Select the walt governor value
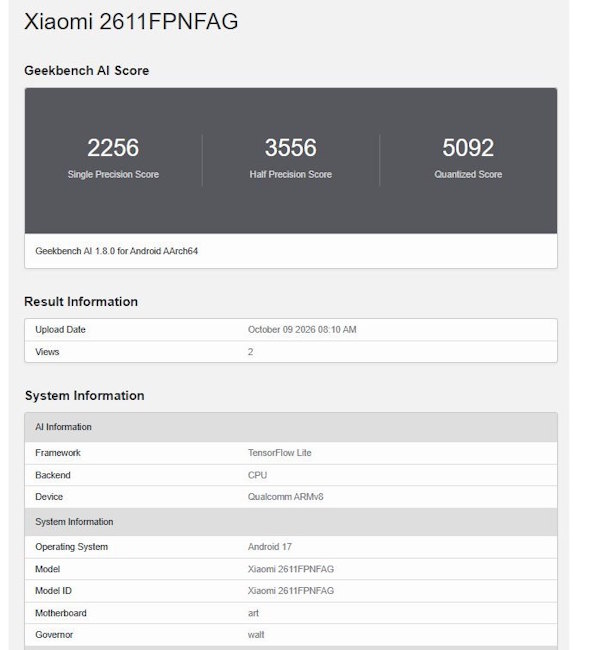The width and height of the screenshot is (589, 650). coord(256,635)
